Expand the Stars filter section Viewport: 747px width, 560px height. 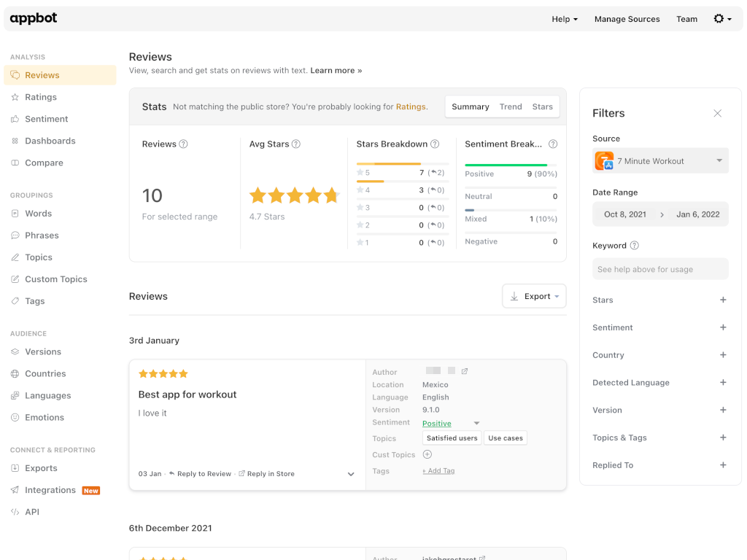coord(723,300)
